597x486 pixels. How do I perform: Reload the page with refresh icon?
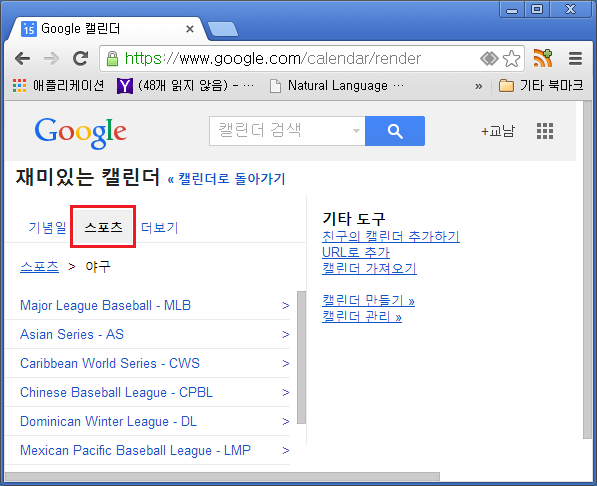tap(80, 58)
